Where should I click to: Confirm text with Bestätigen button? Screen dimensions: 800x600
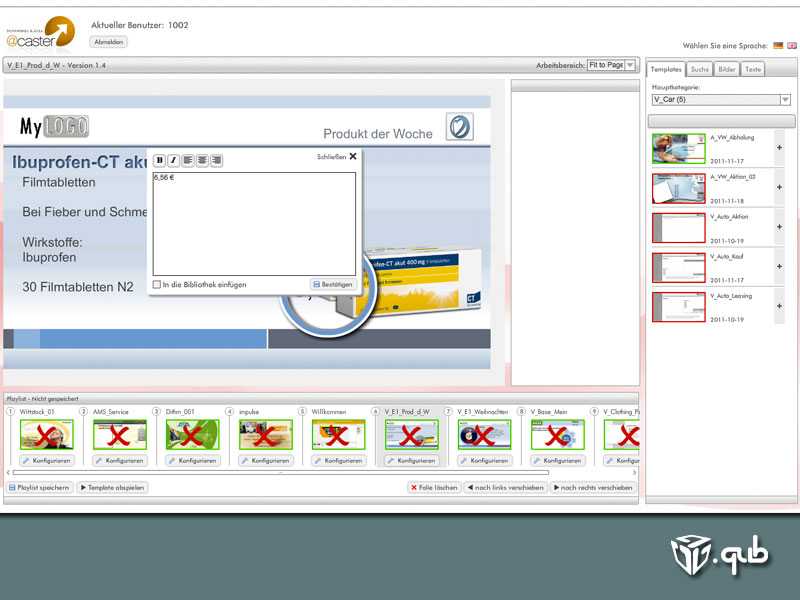pos(333,284)
